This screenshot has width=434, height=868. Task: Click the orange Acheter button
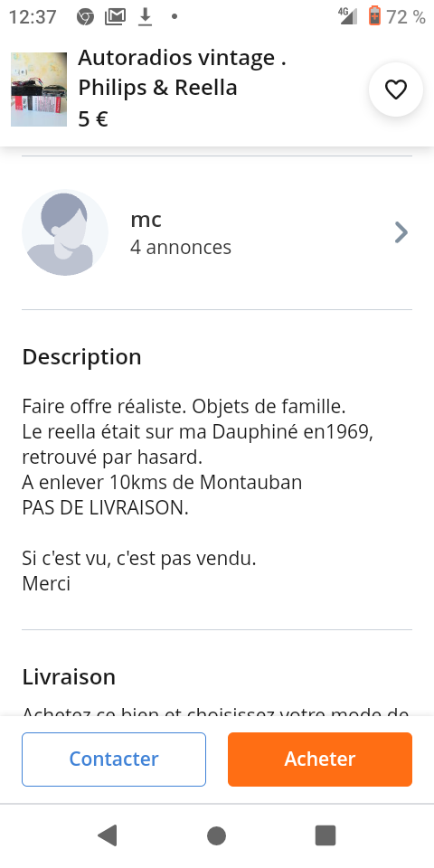point(320,759)
